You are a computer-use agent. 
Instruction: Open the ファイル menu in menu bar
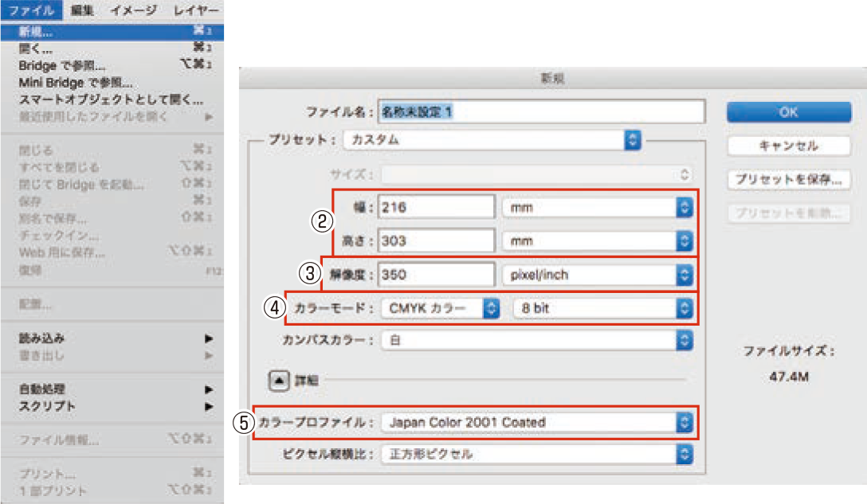click(x=32, y=10)
